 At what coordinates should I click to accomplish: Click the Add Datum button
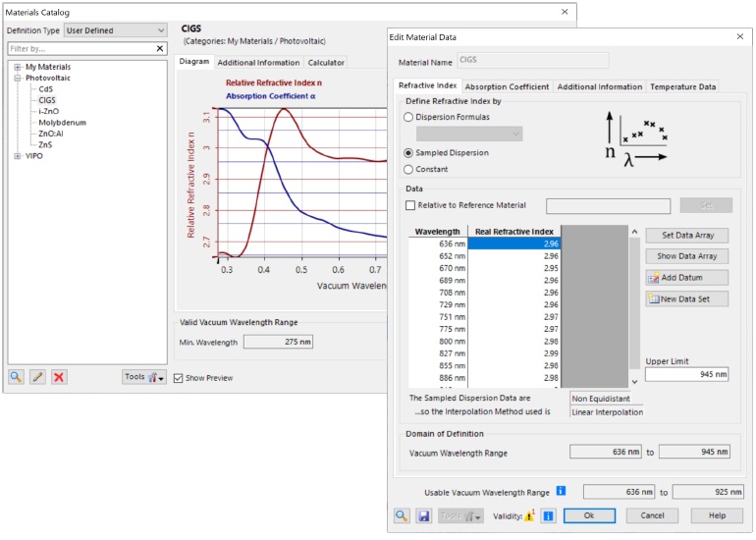point(686,278)
